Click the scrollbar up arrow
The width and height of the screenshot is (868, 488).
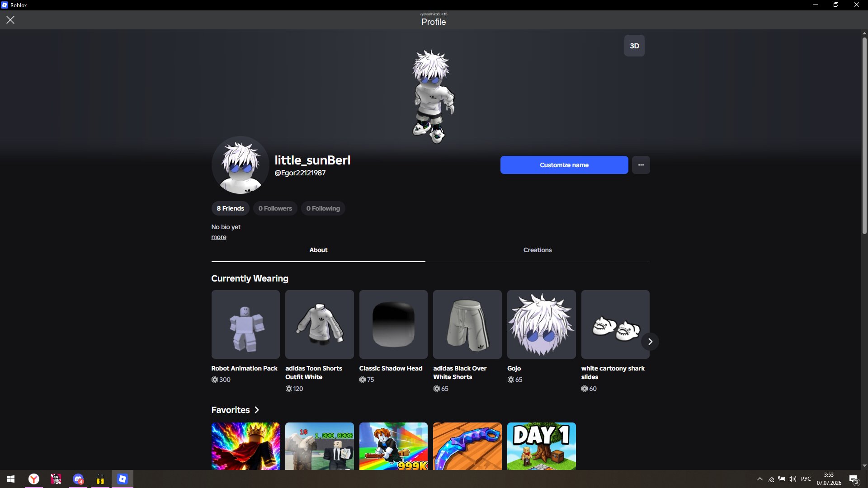[864, 33]
